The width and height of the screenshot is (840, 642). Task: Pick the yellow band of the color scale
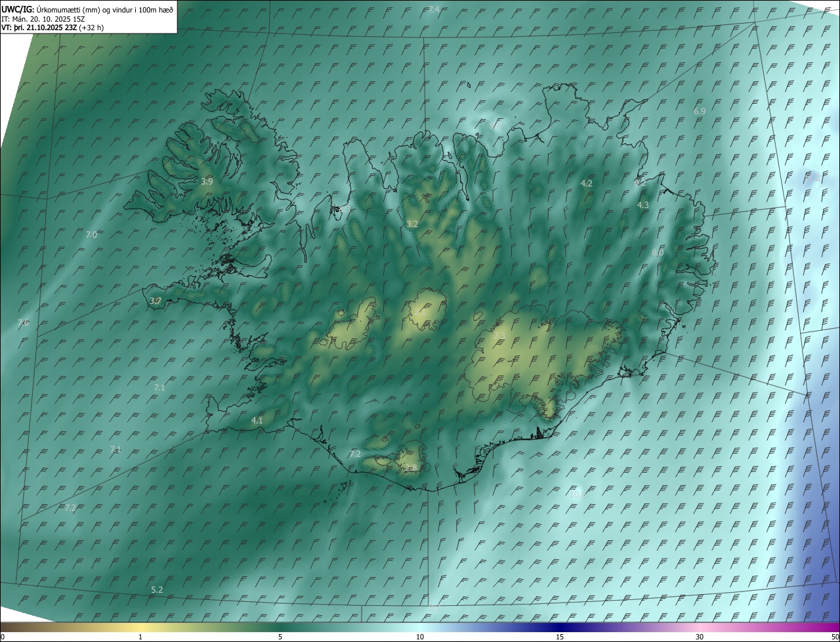[141, 627]
